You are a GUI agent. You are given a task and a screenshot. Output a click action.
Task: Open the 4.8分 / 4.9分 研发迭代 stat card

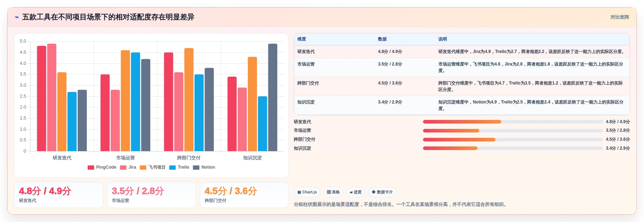(x=58, y=195)
